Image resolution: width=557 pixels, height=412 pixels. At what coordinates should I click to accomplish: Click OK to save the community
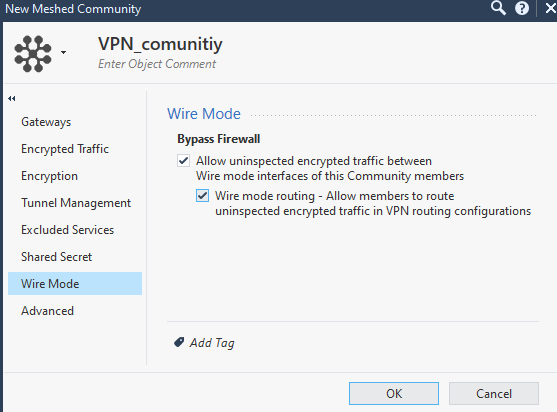pos(394,394)
